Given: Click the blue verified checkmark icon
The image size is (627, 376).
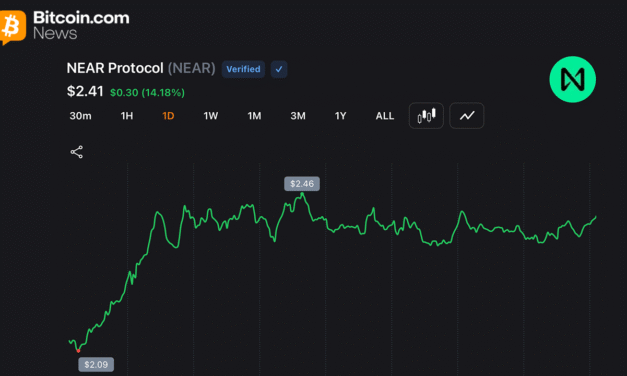Looking at the screenshot, I should (x=279, y=69).
